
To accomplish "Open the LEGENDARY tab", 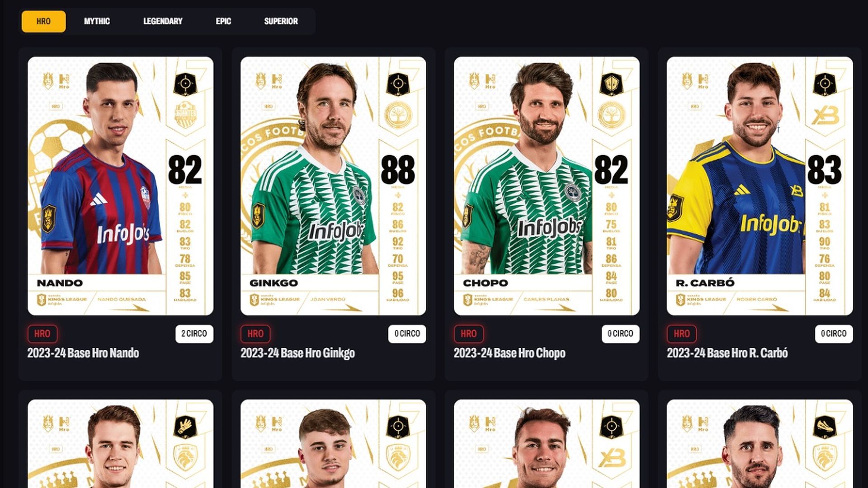I will 163,21.
